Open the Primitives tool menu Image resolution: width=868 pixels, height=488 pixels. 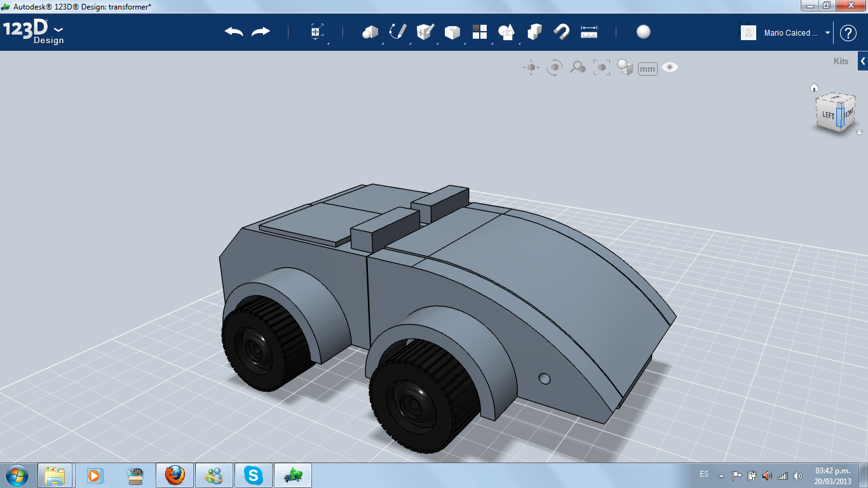pos(370,32)
